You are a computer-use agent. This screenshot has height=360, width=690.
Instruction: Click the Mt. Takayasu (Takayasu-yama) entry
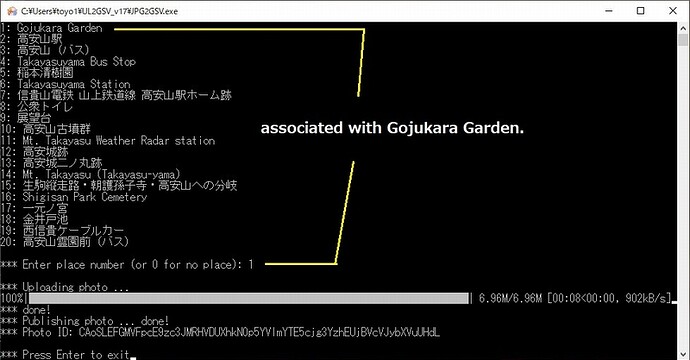(x=91, y=174)
